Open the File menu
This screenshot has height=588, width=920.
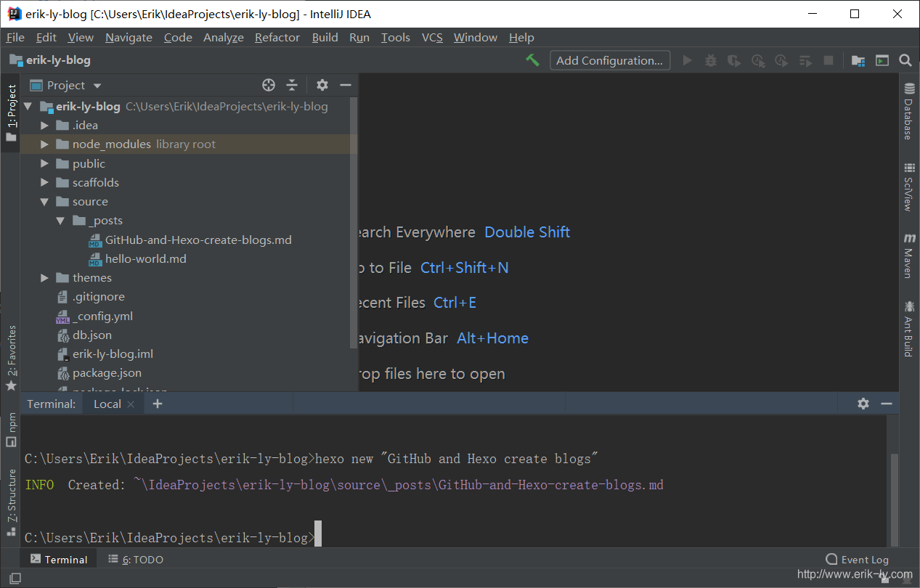pyautogui.click(x=15, y=37)
